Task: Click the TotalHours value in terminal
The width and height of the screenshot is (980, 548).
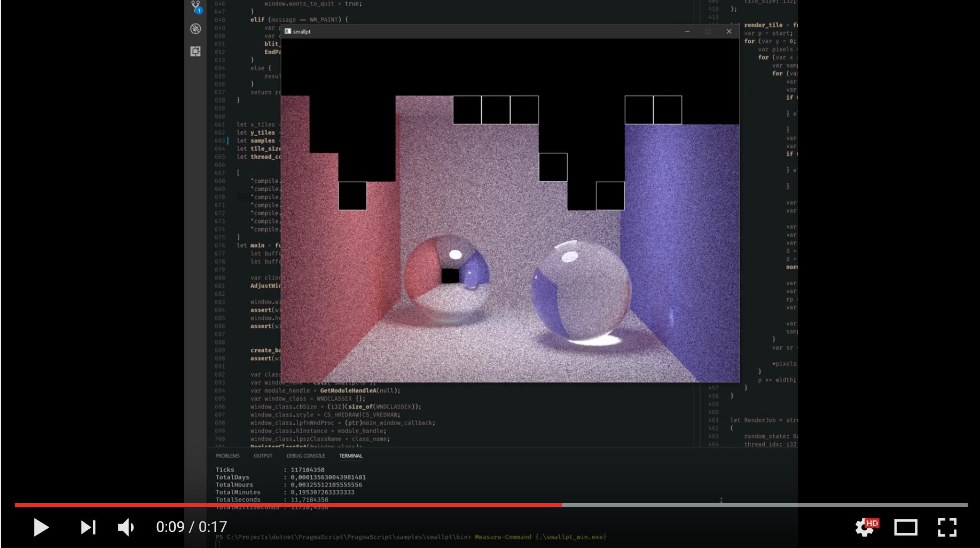Action: 326,485
